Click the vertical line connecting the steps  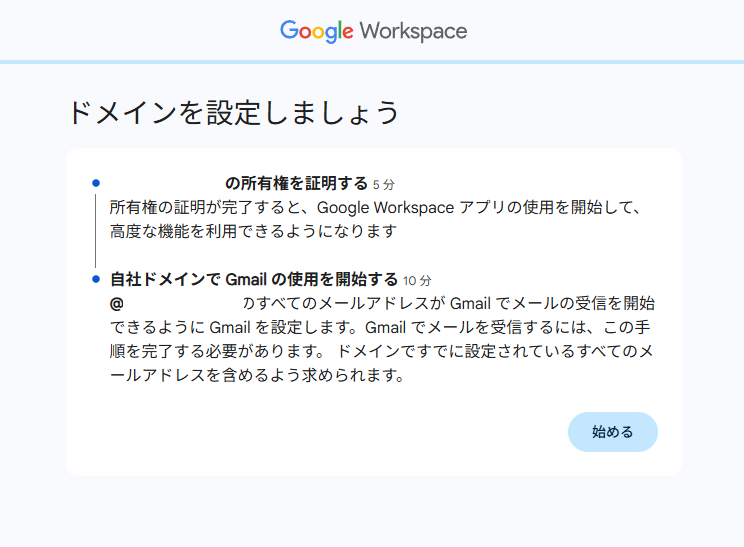click(96, 231)
